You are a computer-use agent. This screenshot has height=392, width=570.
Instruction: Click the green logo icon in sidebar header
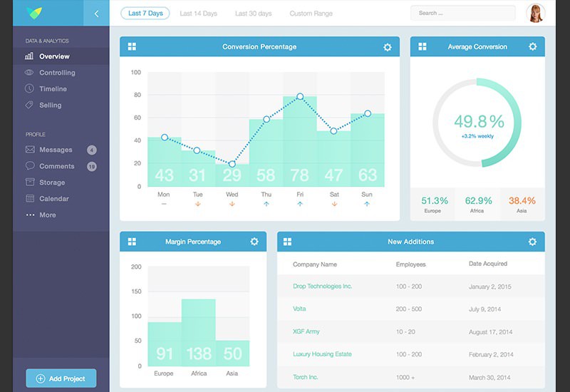[33, 13]
